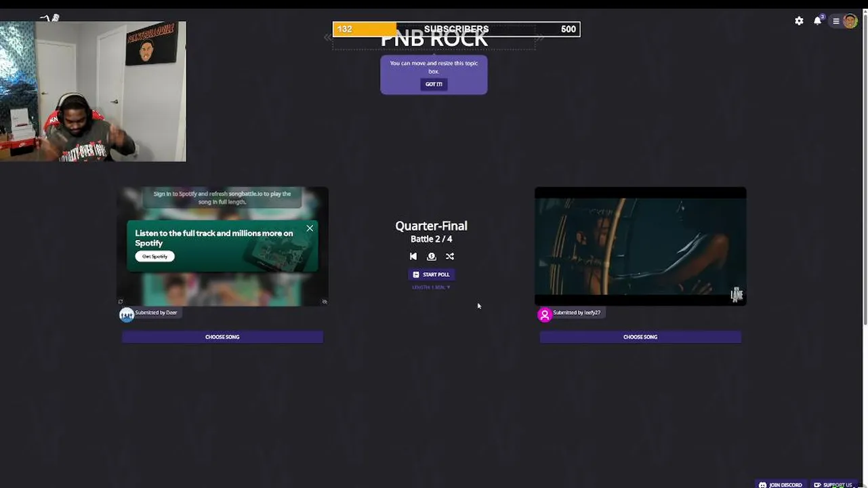Click leefy27's pink submitter avatar
The width and height of the screenshot is (868, 488).
click(545, 314)
